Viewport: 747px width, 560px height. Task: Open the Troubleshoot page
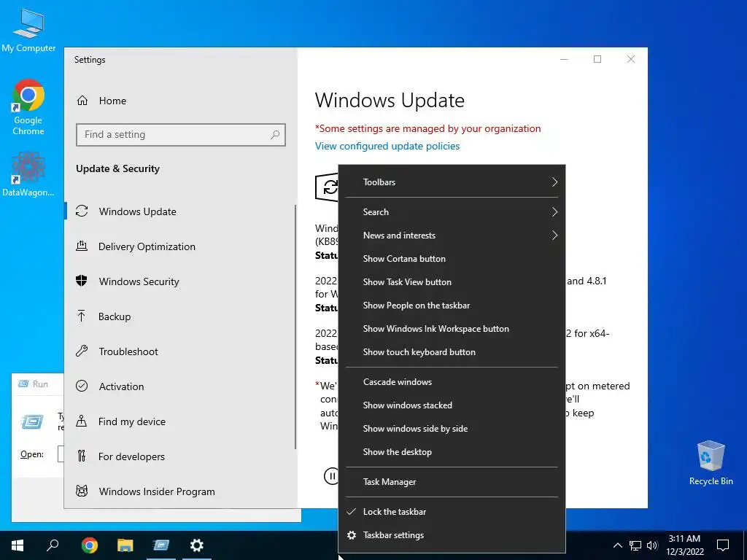pyautogui.click(x=128, y=351)
